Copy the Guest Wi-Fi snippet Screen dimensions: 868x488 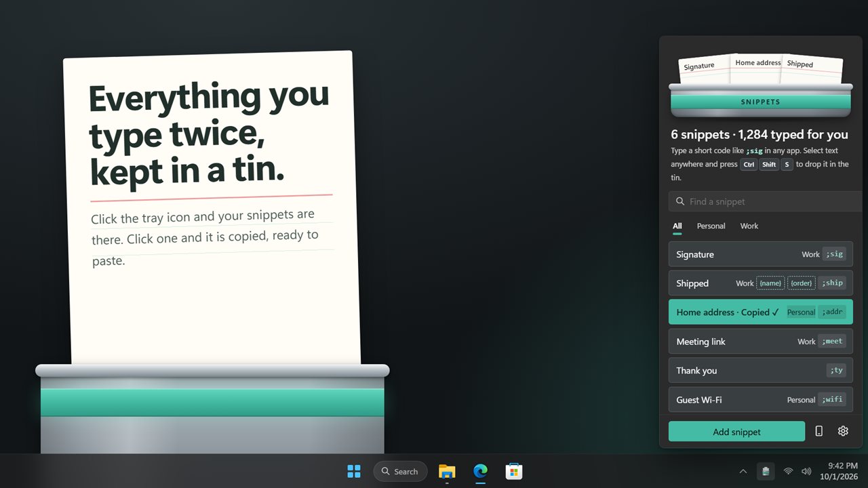(x=761, y=400)
